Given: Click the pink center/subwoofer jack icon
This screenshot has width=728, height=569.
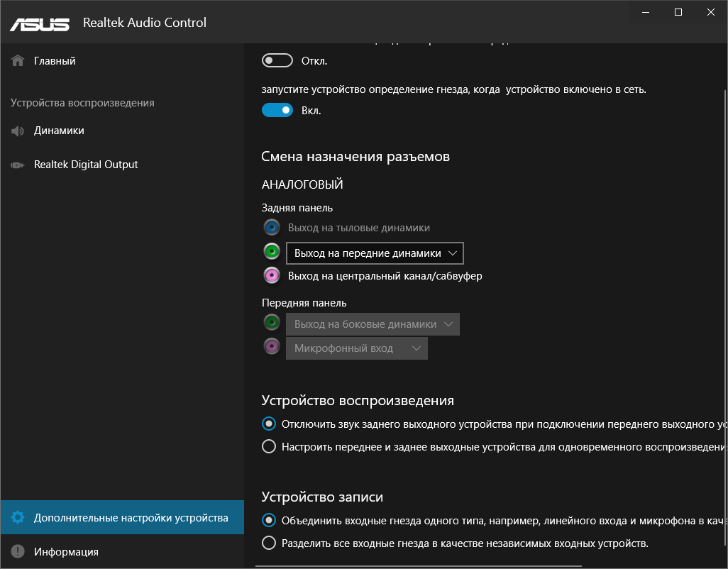Looking at the screenshot, I should click(271, 275).
